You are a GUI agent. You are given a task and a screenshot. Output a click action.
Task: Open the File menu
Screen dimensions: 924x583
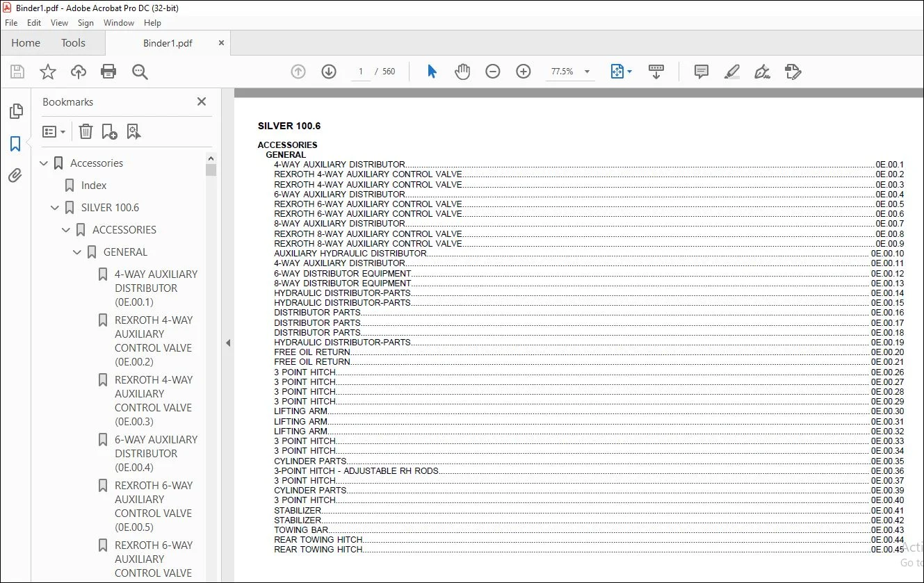[x=11, y=23]
